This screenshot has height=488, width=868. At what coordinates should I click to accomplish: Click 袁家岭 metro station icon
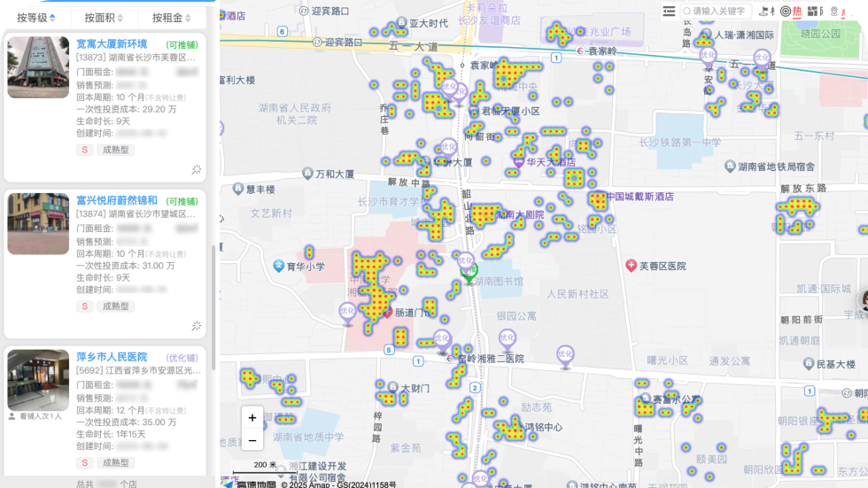point(580,50)
